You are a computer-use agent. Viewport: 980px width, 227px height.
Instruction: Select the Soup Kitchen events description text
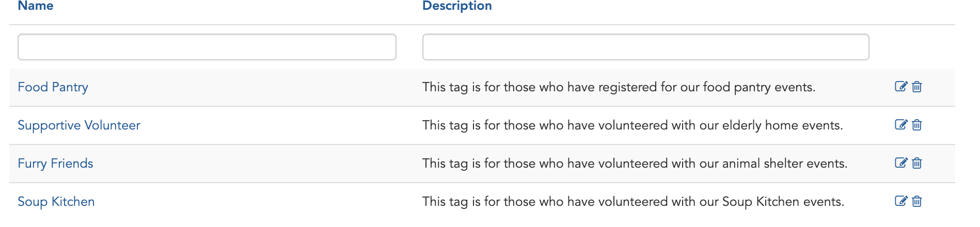pyautogui.click(x=634, y=202)
